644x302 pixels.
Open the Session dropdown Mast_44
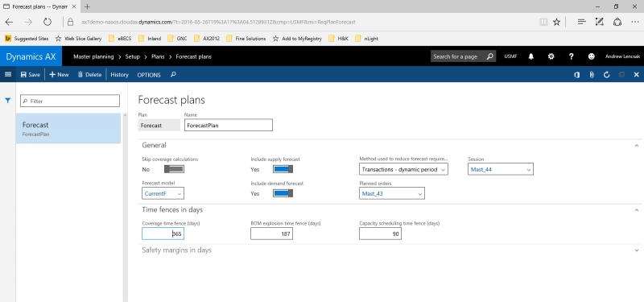(x=500, y=169)
